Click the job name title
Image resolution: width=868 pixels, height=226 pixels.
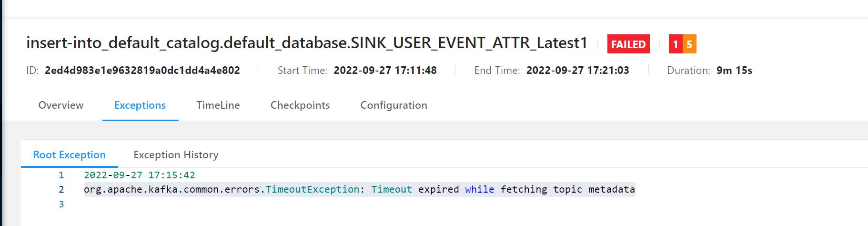(x=307, y=43)
